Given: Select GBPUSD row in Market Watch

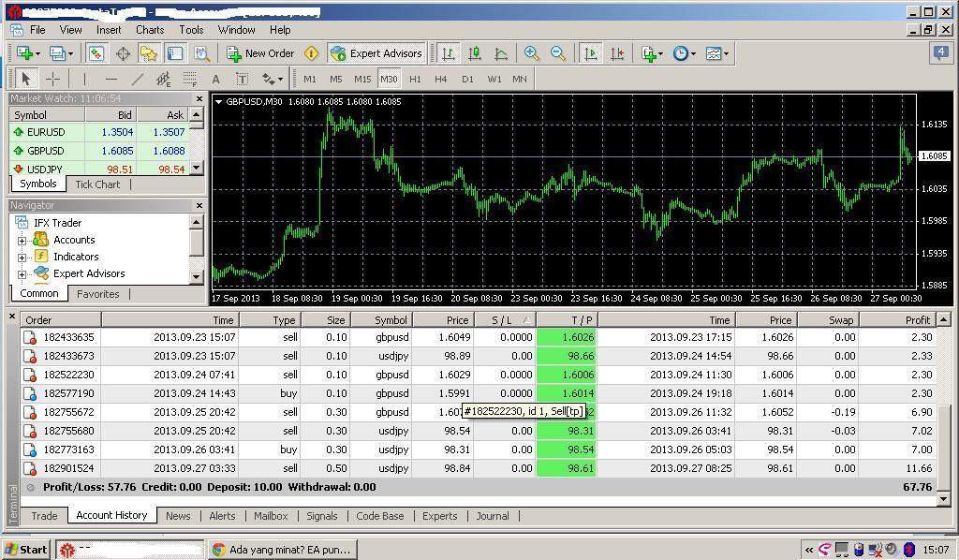Looking at the screenshot, I should point(99,151).
